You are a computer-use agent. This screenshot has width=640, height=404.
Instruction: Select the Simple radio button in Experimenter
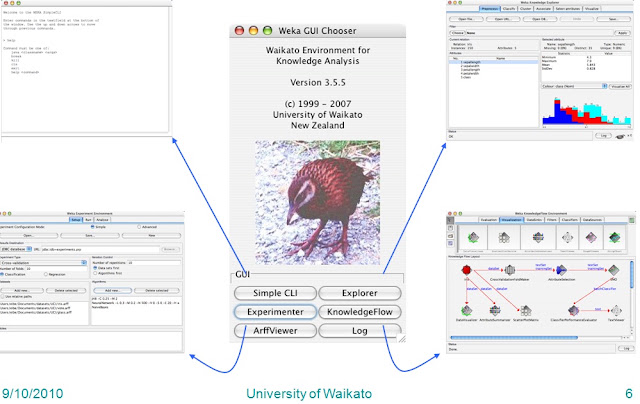point(93,226)
